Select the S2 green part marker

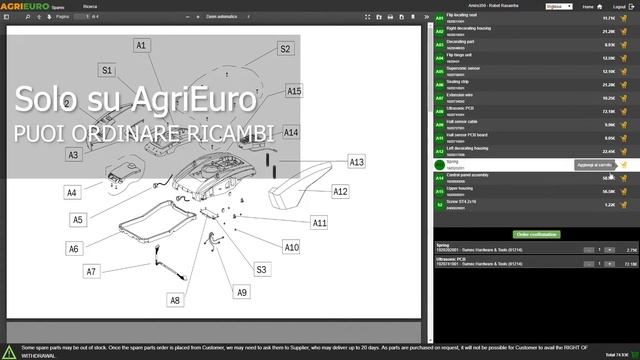[440, 205]
